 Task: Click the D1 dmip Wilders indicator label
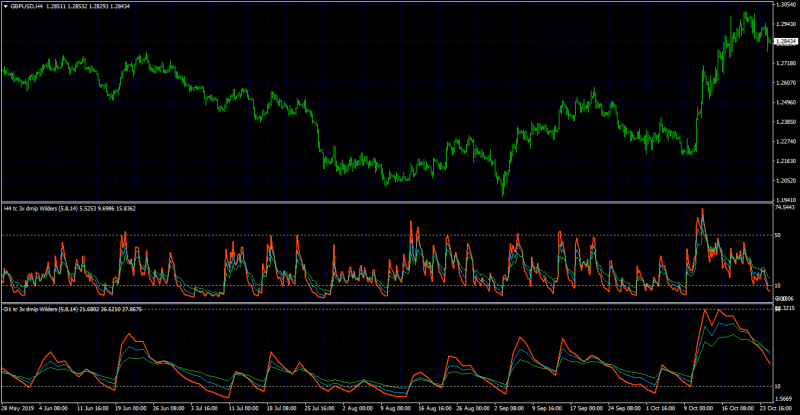coord(73,309)
